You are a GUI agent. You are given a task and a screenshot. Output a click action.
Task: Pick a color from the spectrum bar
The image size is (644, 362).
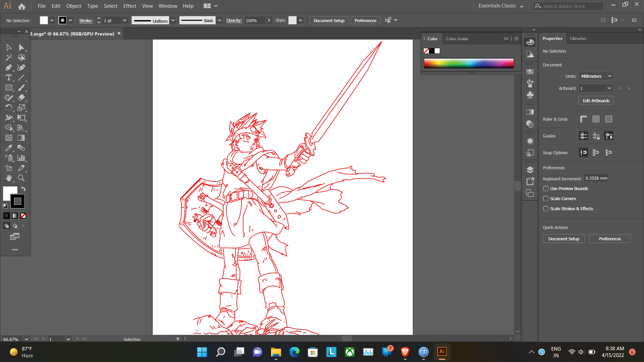point(469,63)
